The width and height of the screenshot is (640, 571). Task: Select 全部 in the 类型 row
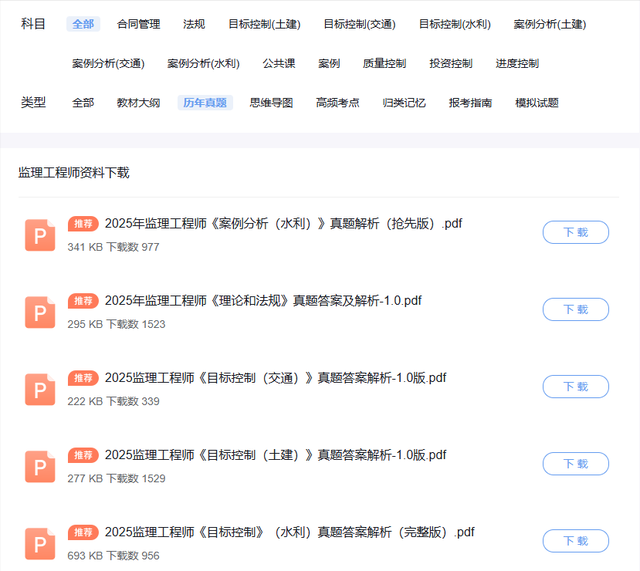tap(83, 102)
